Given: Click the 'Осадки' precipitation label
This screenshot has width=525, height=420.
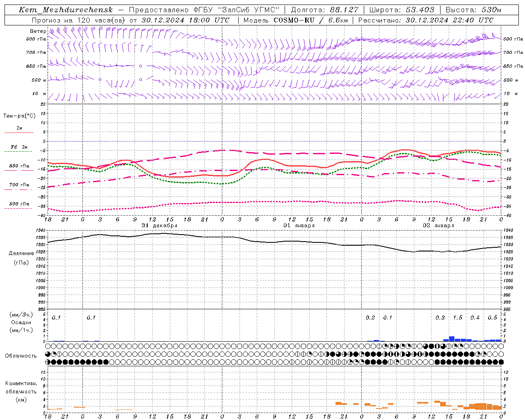Looking at the screenshot, I should coord(21,322).
